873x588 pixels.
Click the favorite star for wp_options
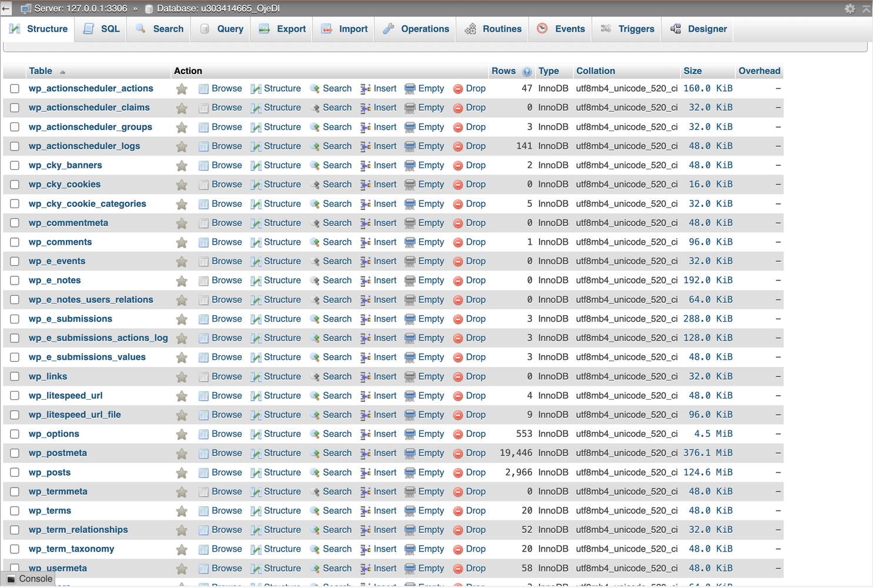coord(182,435)
